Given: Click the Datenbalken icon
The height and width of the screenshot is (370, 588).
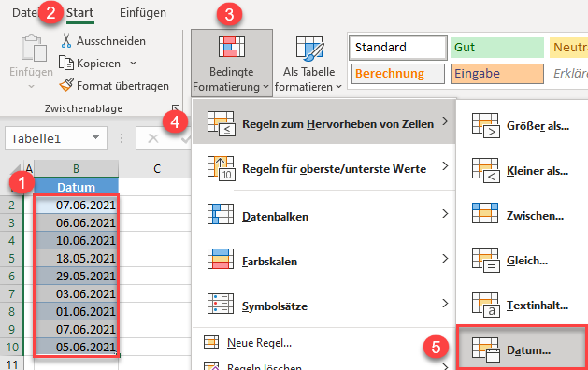Looking at the screenshot, I should (221, 214).
